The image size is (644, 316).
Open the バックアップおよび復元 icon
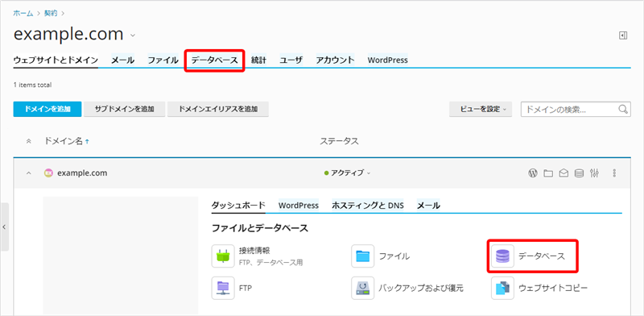(x=363, y=288)
